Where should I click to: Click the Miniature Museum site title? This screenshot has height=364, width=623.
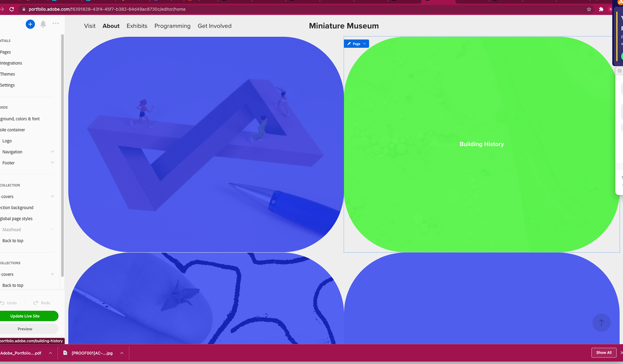(344, 26)
